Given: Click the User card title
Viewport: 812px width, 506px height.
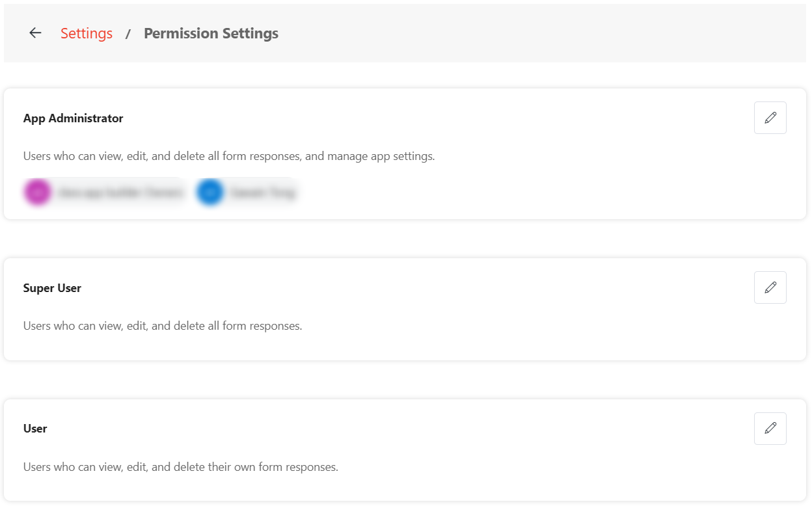Looking at the screenshot, I should coord(35,429).
